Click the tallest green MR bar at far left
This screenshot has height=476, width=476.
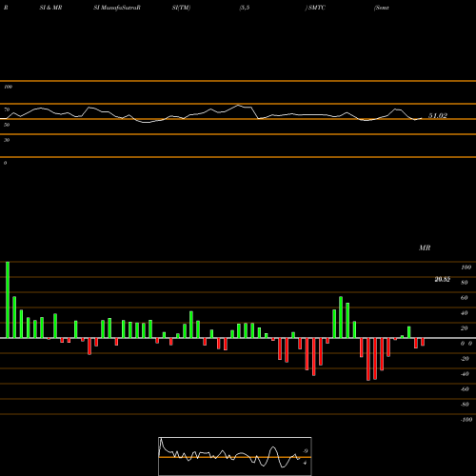pos(8,300)
